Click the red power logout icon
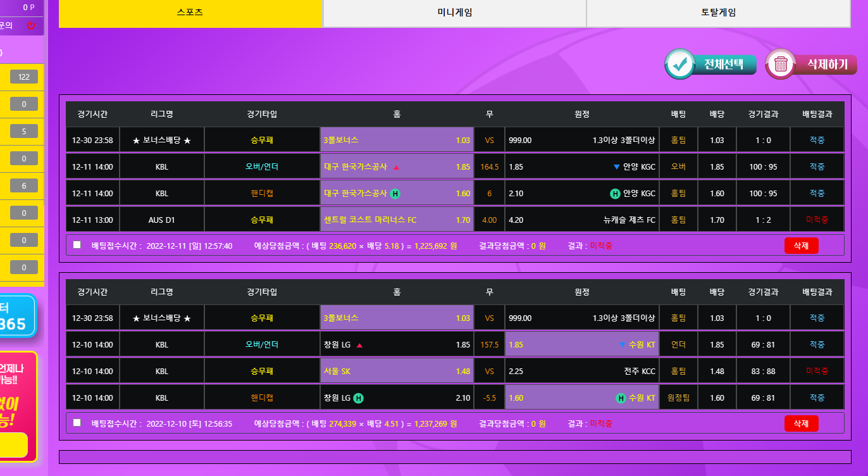 (x=31, y=25)
